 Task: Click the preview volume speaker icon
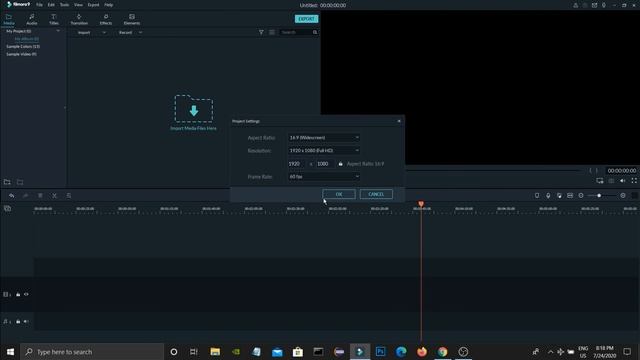coord(622,181)
